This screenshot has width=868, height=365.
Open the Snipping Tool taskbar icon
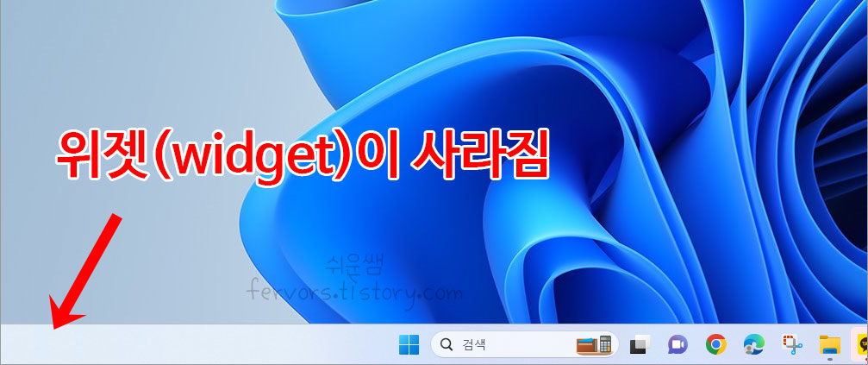[792, 344]
